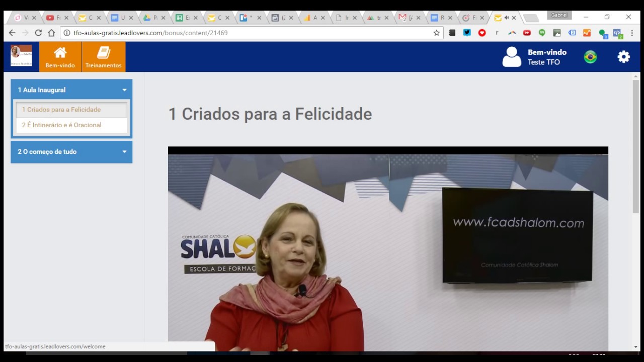Click the lesson video player

pyautogui.click(x=388, y=249)
